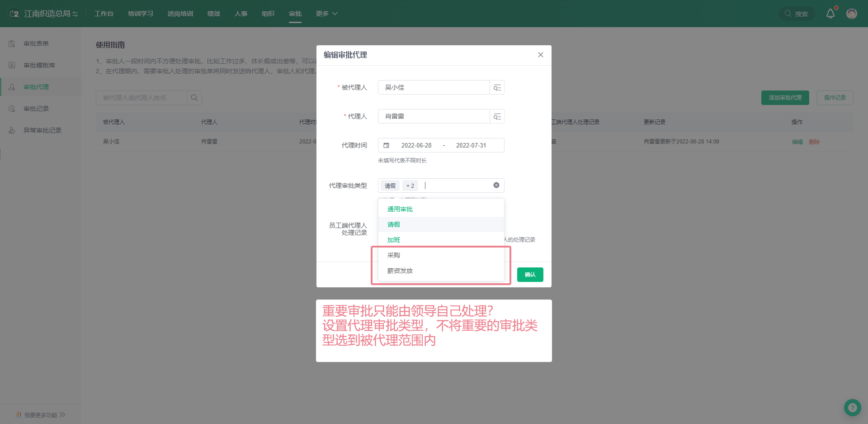868x424 pixels.
Task: Click the 确认 button
Action: pos(530,275)
